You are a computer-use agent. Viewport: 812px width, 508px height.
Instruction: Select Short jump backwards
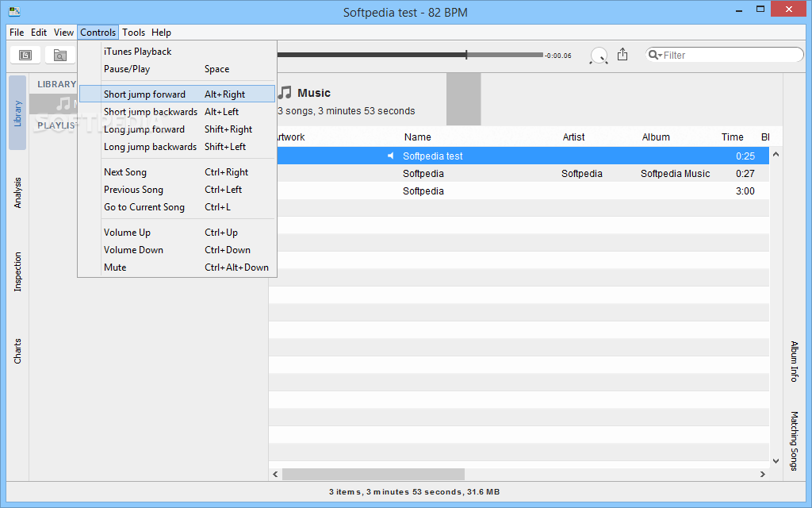pos(177,111)
